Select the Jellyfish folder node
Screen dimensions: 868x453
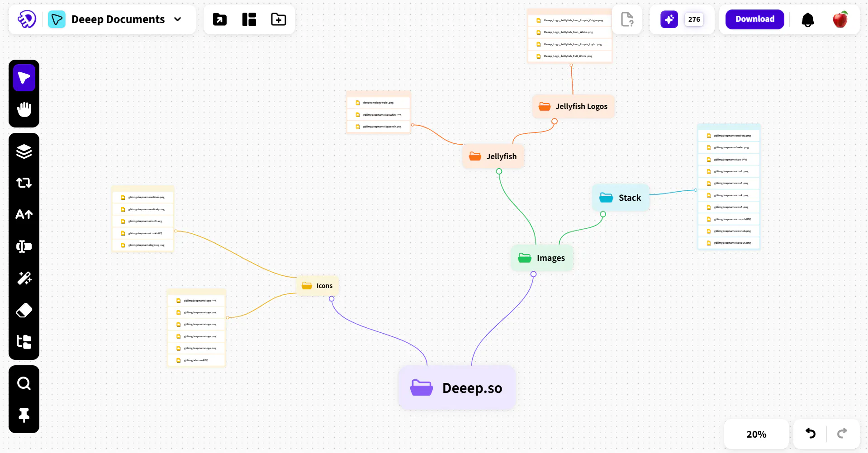[493, 156]
